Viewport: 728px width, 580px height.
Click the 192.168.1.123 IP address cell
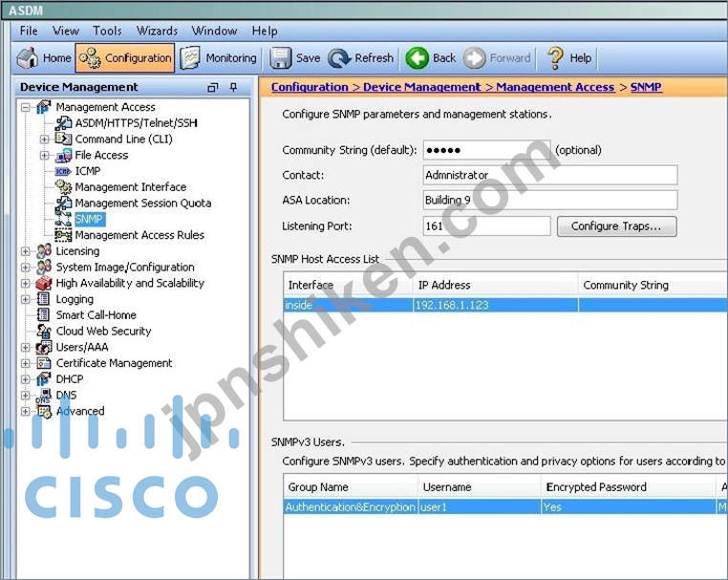[495, 305]
